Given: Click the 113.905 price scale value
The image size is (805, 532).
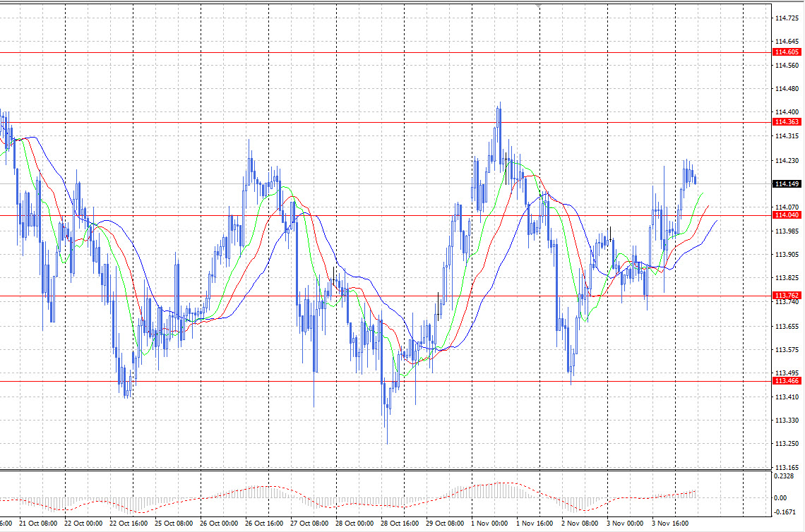Looking at the screenshot, I should pyautogui.click(x=787, y=255).
